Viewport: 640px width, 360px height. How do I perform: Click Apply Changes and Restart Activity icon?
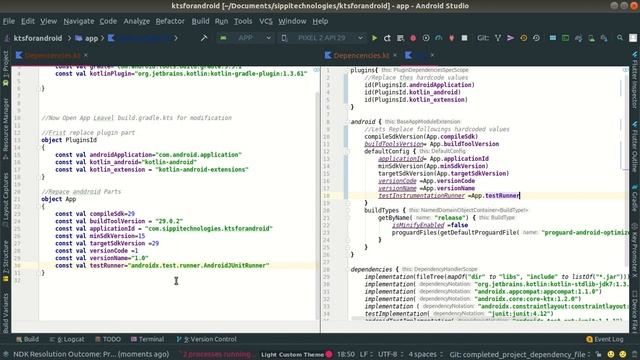(387, 38)
